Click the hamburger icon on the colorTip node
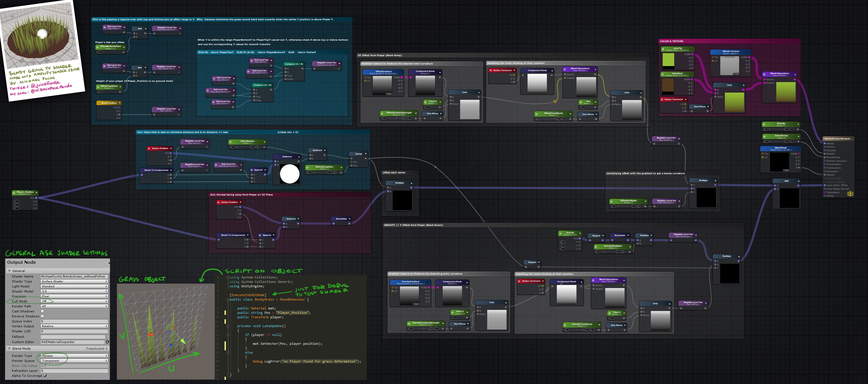 663,49
